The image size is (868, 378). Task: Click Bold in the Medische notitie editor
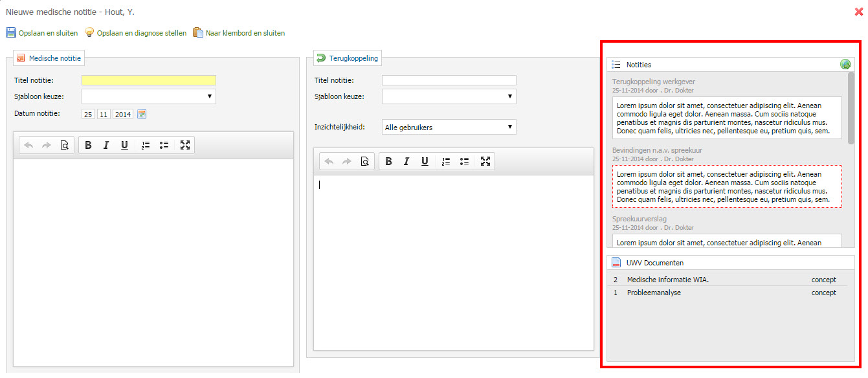click(x=88, y=146)
